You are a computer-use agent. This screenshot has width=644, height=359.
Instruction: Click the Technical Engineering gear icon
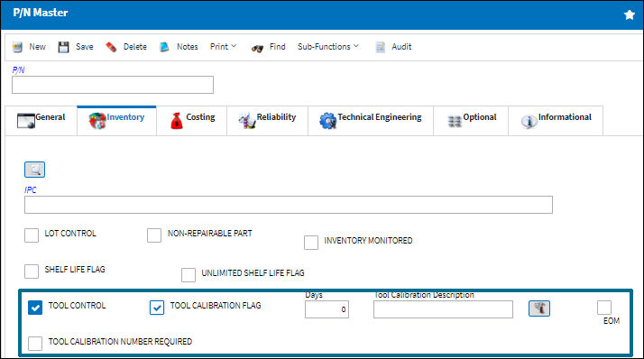click(327, 121)
